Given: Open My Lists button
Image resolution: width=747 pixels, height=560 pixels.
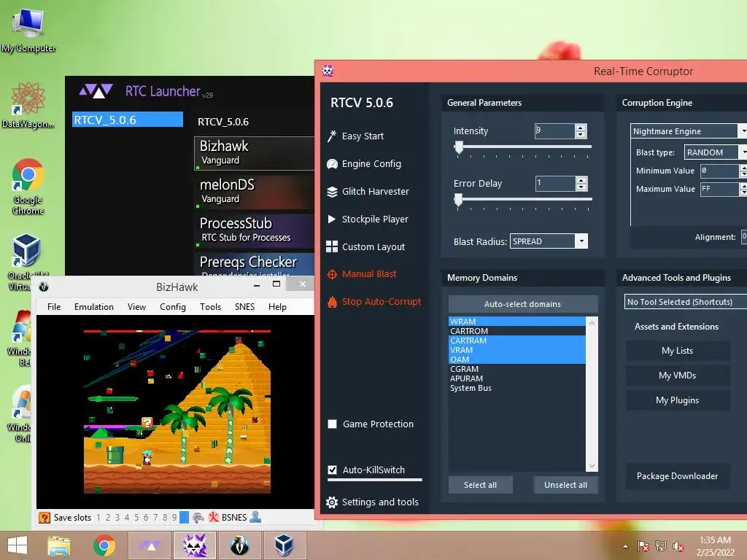Looking at the screenshot, I should point(678,351).
